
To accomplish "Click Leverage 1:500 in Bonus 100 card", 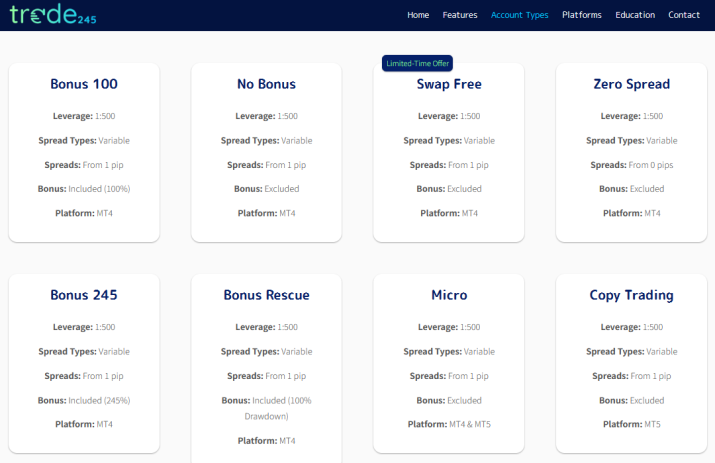I will click(84, 116).
